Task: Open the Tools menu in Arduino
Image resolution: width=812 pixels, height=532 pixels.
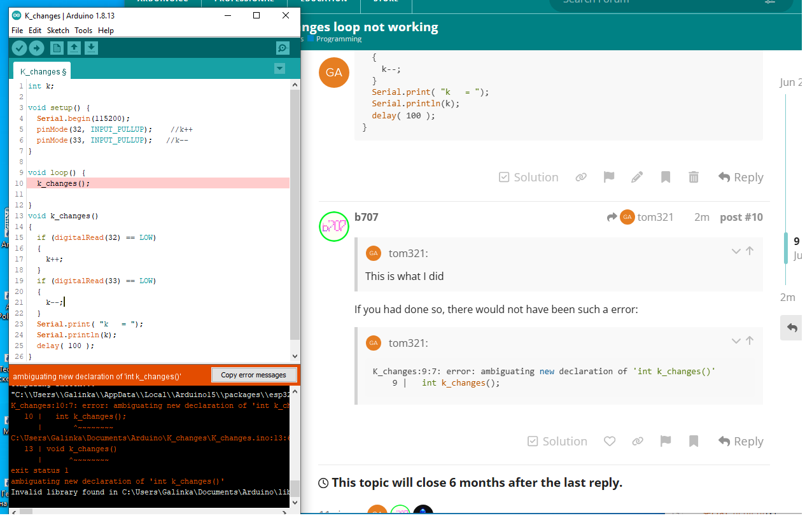Action: pos(83,31)
